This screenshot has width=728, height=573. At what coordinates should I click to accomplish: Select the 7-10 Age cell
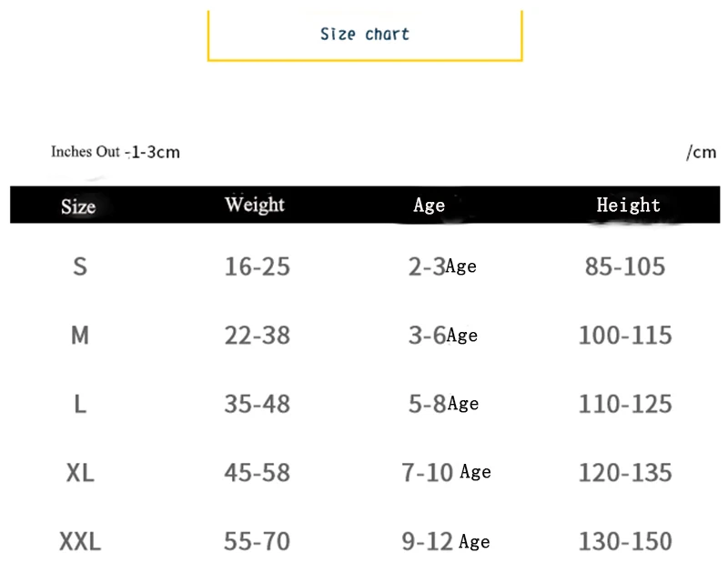pos(446,472)
